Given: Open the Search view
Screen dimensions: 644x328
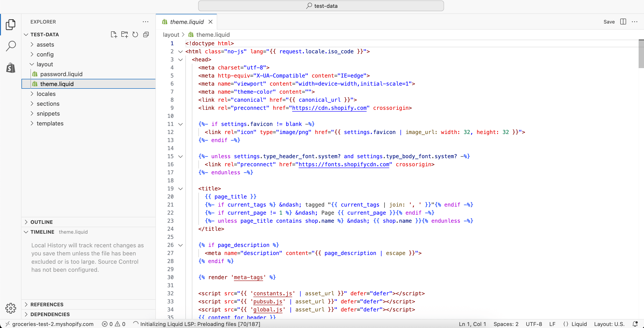Looking at the screenshot, I should 11,46.
